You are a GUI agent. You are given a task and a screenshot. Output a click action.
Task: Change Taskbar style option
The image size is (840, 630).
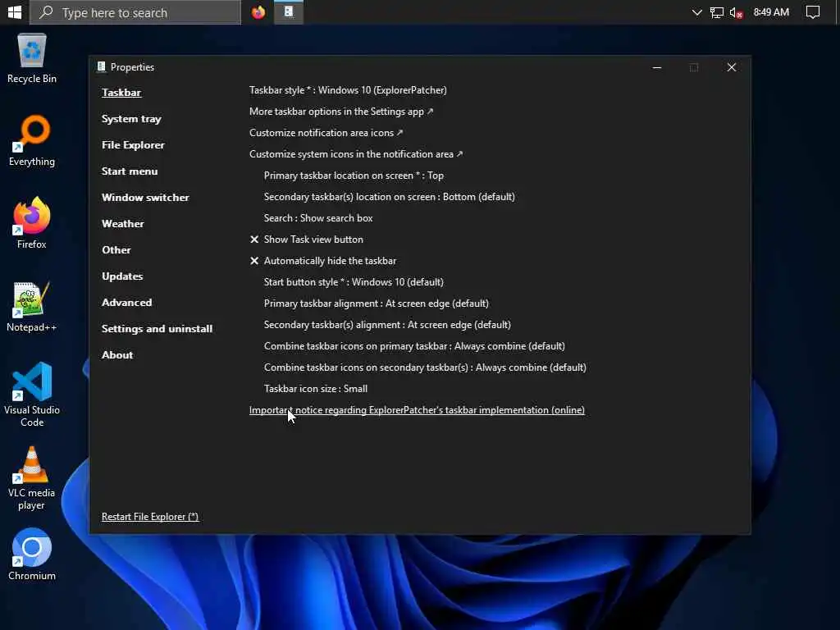coord(348,90)
